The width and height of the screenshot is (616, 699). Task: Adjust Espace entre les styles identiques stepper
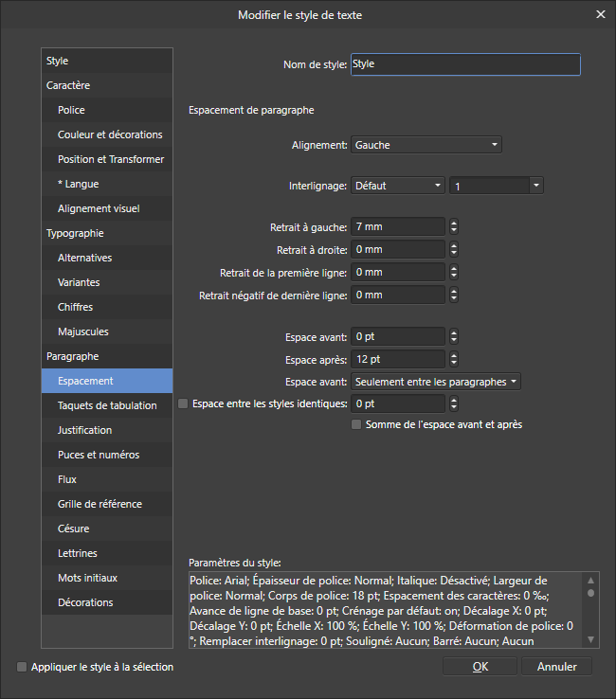(454, 403)
